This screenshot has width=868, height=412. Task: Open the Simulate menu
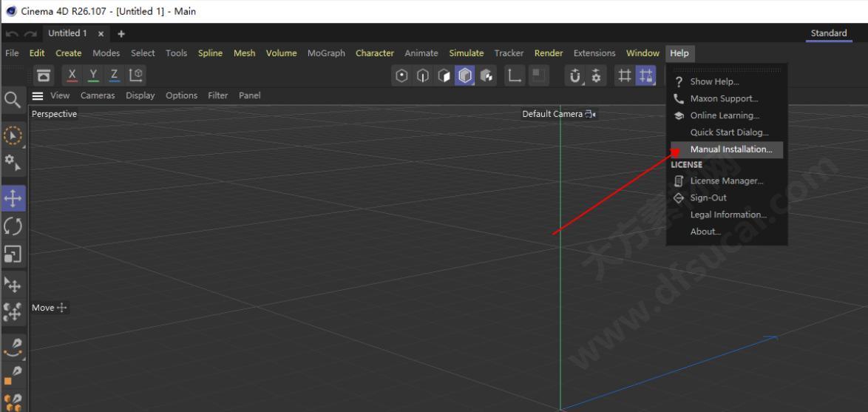point(466,53)
